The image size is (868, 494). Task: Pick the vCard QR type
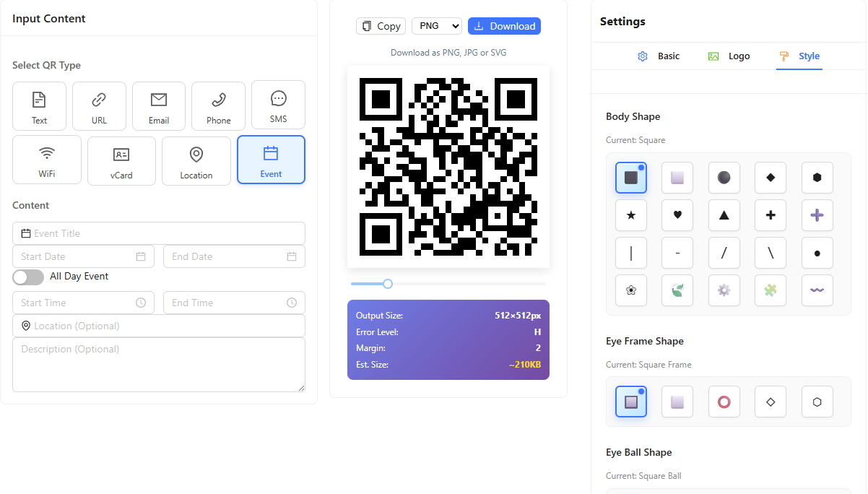point(121,161)
